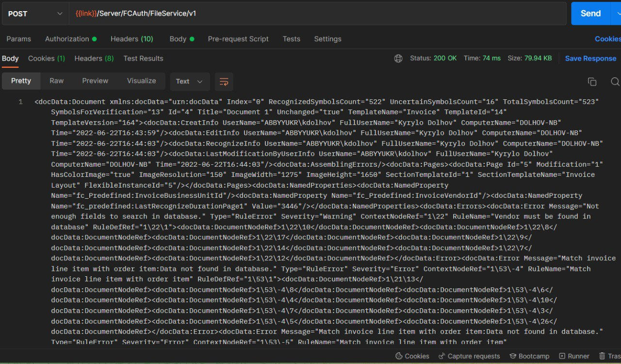Open the Authorization tab
The height and width of the screenshot is (364, 621).
tap(71, 39)
